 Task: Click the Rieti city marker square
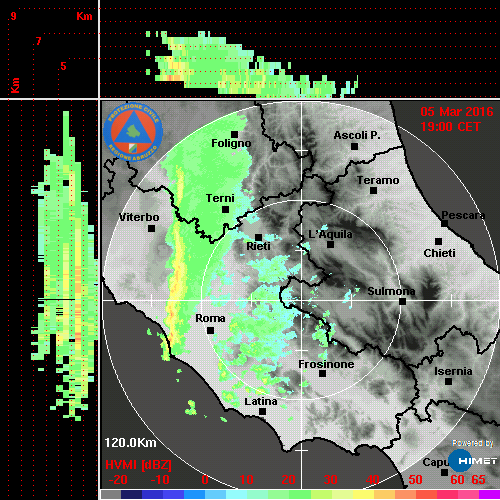tap(259, 237)
